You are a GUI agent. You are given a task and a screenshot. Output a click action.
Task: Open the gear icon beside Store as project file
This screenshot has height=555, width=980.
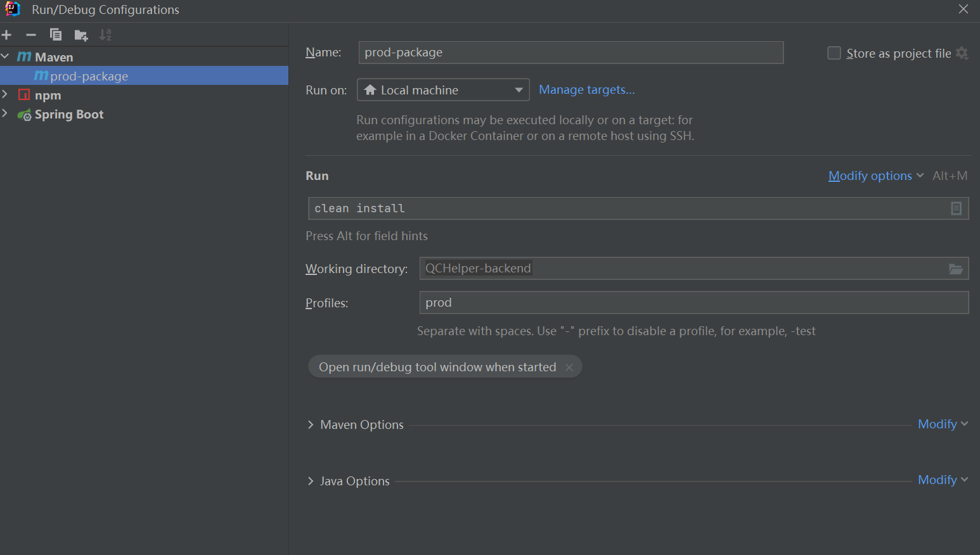pyautogui.click(x=962, y=53)
